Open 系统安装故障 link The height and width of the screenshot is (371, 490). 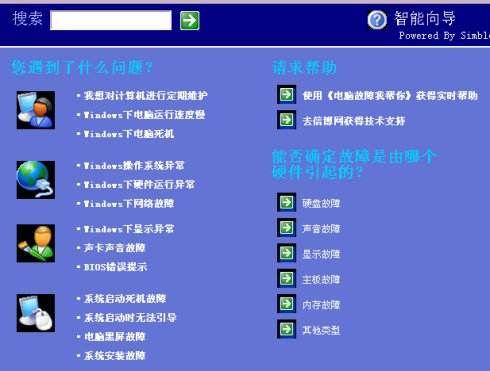(x=114, y=355)
